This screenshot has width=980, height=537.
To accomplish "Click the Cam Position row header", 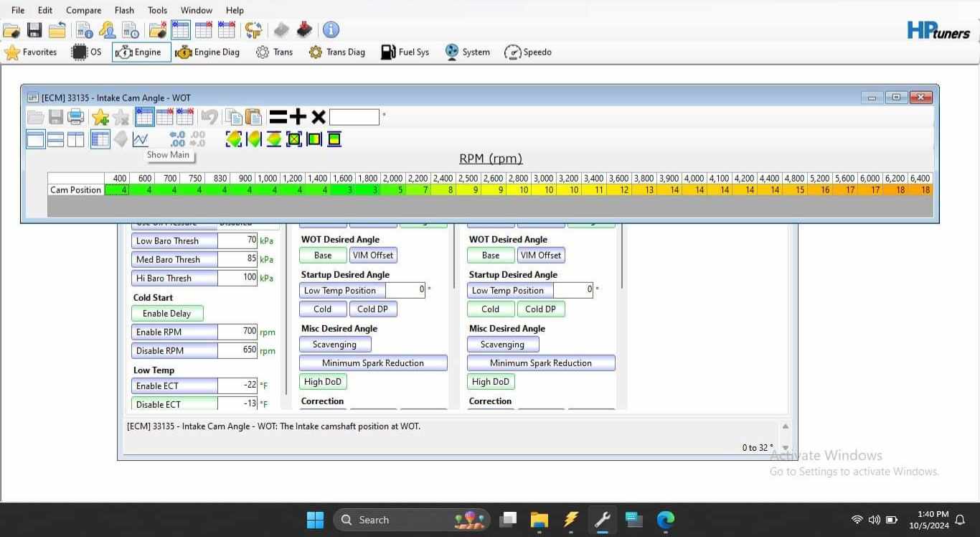I will (x=76, y=190).
